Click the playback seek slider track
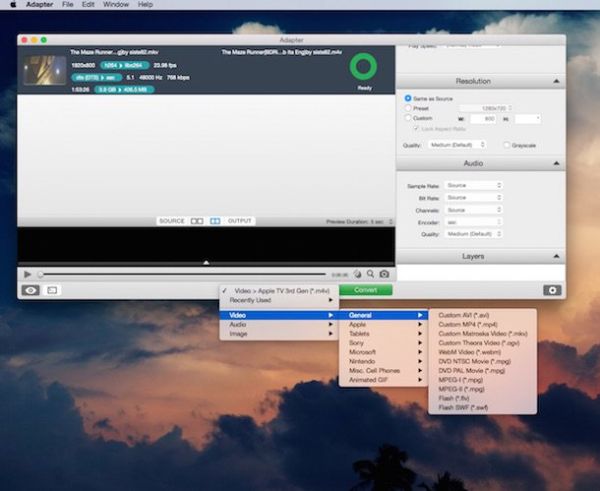This screenshot has width=600, height=491. coord(183,274)
